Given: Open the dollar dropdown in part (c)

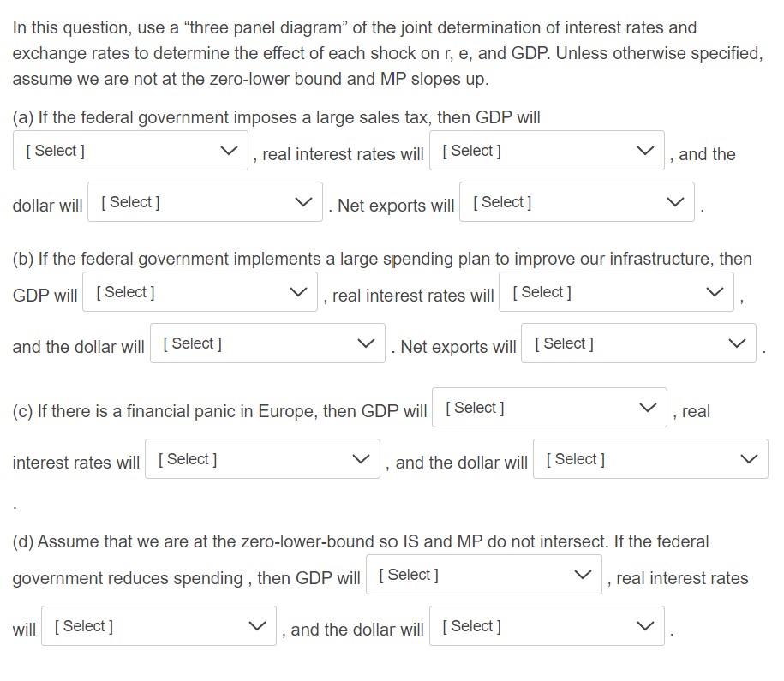Looking at the screenshot, I should (x=649, y=458).
